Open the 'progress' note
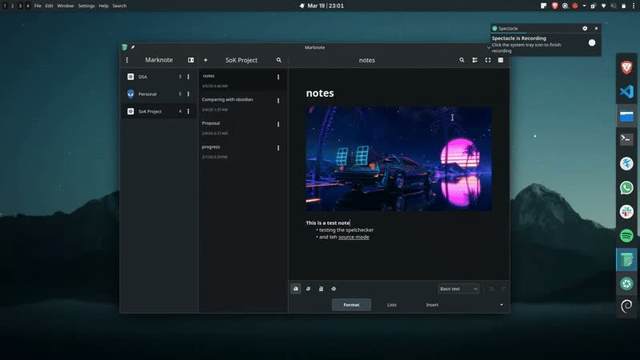This screenshot has width=640, height=360. tap(242, 151)
